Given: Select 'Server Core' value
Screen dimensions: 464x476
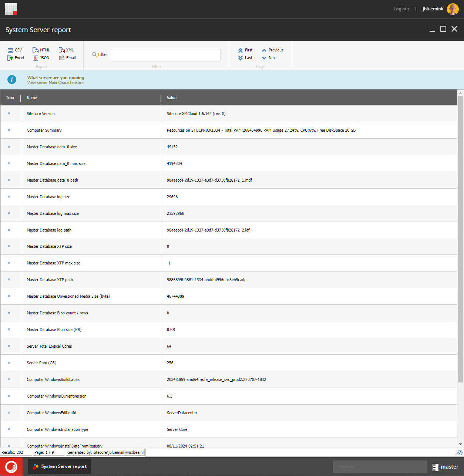Looking at the screenshot, I should click(x=177, y=429).
